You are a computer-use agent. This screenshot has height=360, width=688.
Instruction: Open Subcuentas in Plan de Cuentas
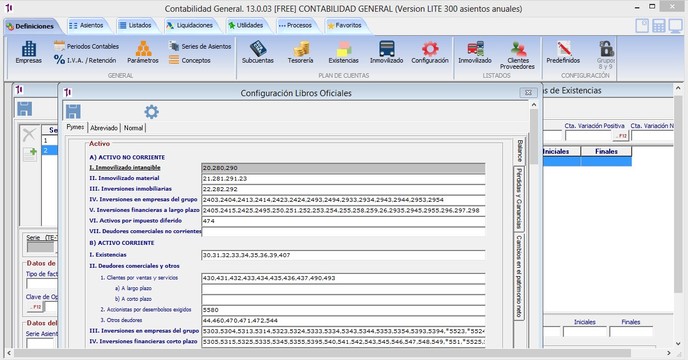258,52
